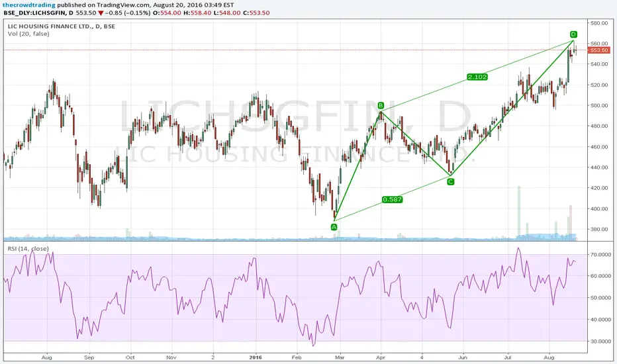The image size is (617, 364).
Task: Click the red 553.50 price tag on axis
Action: click(598, 50)
